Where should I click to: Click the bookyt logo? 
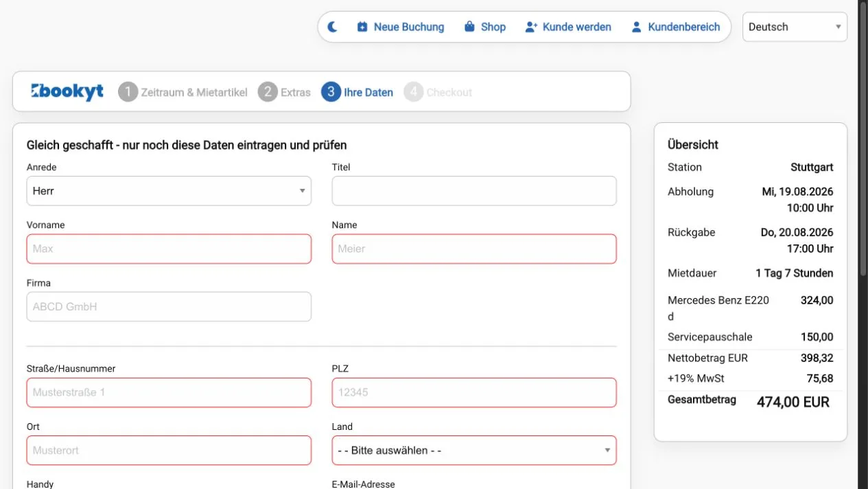coord(67,91)
